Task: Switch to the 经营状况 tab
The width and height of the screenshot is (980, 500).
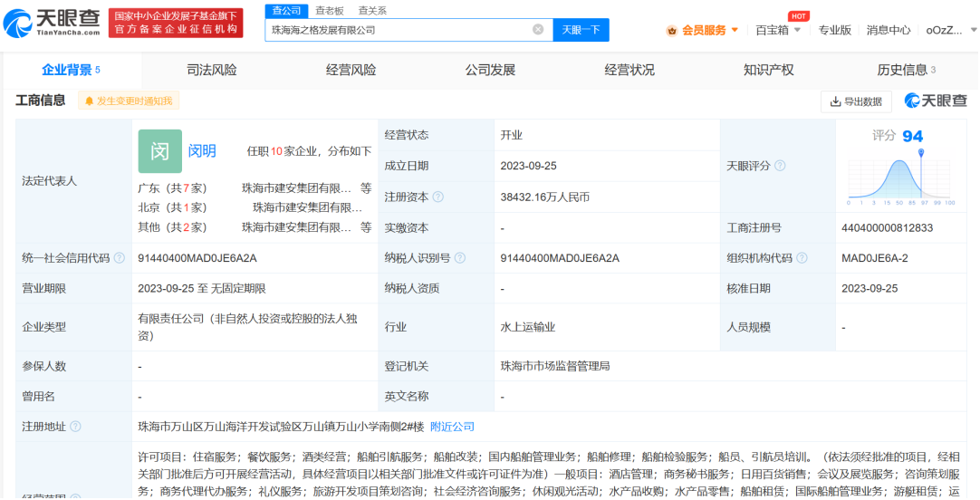Action: [629, 70]
